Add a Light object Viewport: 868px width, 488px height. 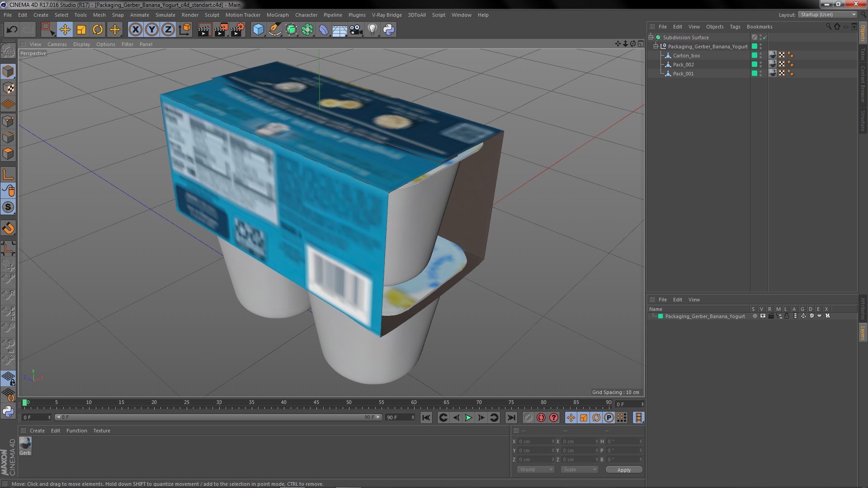pos(373,30)
